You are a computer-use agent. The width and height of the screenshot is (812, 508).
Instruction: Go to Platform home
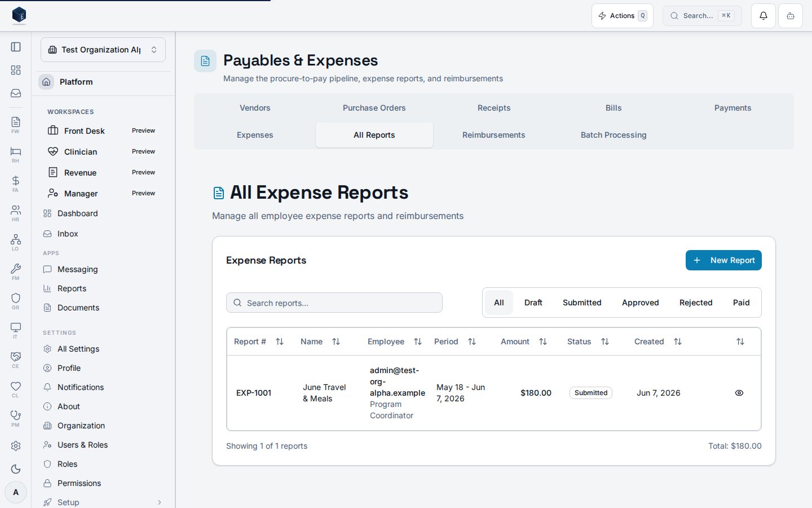pos(103,82)
